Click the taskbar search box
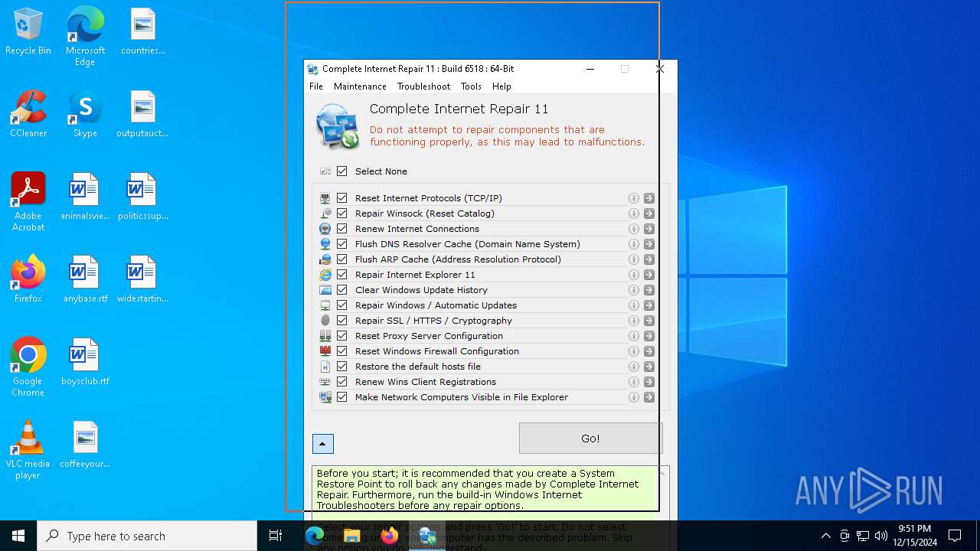The image size is (980, 551). pyautogui.click(x=147, y=536)
